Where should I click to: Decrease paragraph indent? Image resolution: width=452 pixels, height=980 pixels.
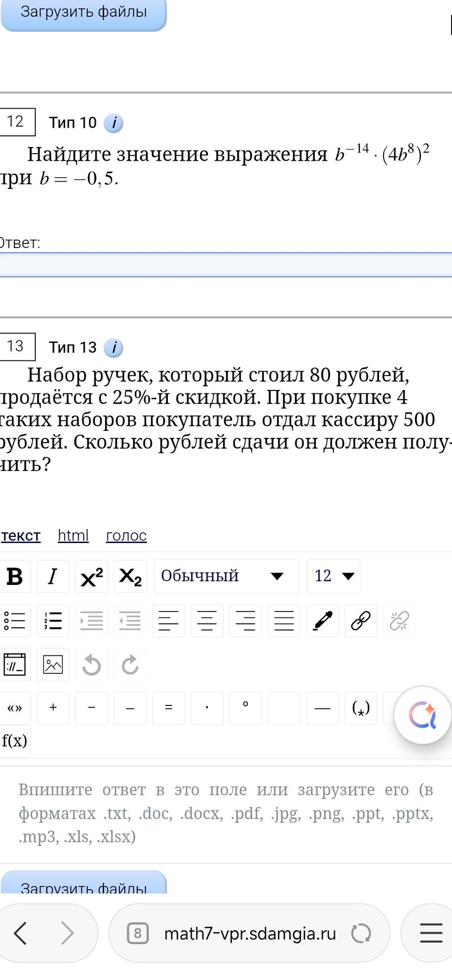(x=130, y=621)
